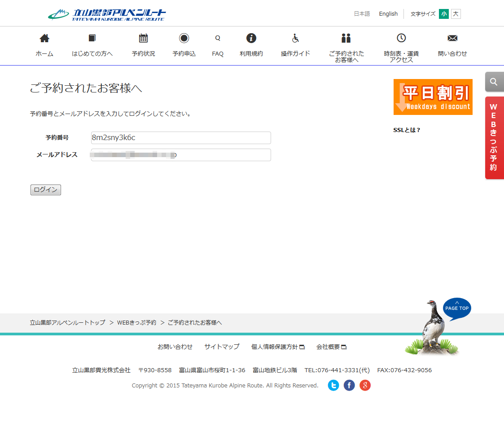Image resolution: width=504 pixels, height=431 pixels.
Task: Open the FAQ menu item
Action: click(218, 53)
